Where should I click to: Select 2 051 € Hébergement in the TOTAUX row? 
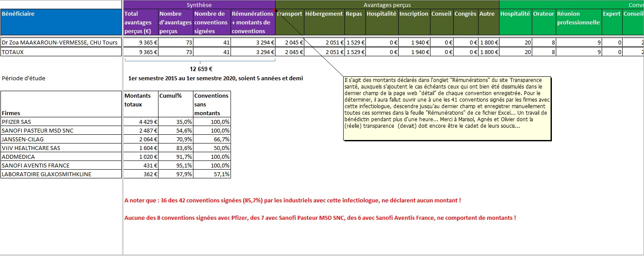point(324,52)
